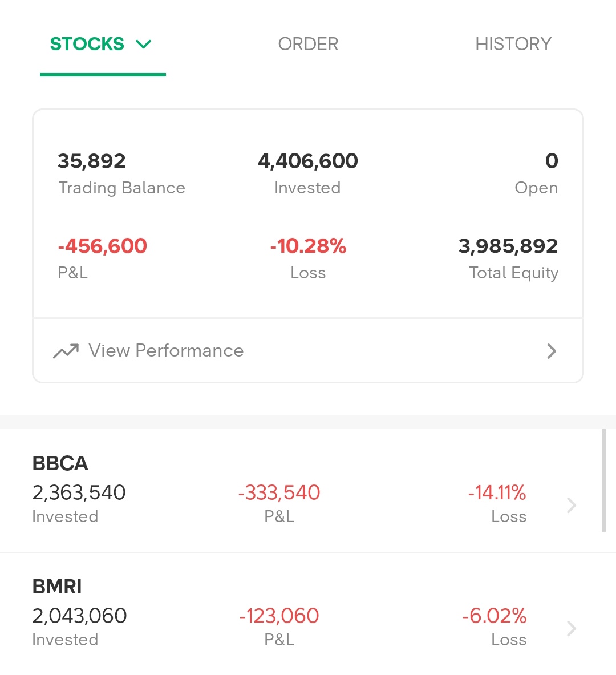Tap the -10.28% Loss figure

[x=308, y=246]
